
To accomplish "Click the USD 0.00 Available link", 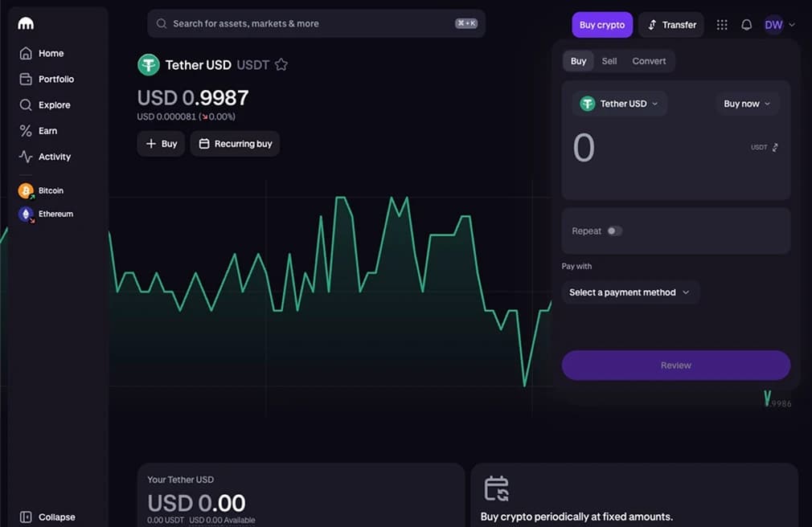I will [222, 521].
